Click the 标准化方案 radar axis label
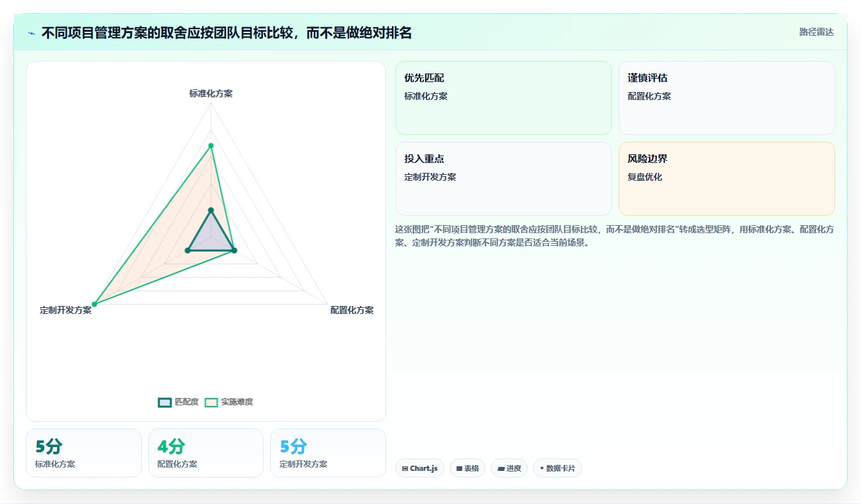This screenshot has height=504, width=861. tap(211, 93)
